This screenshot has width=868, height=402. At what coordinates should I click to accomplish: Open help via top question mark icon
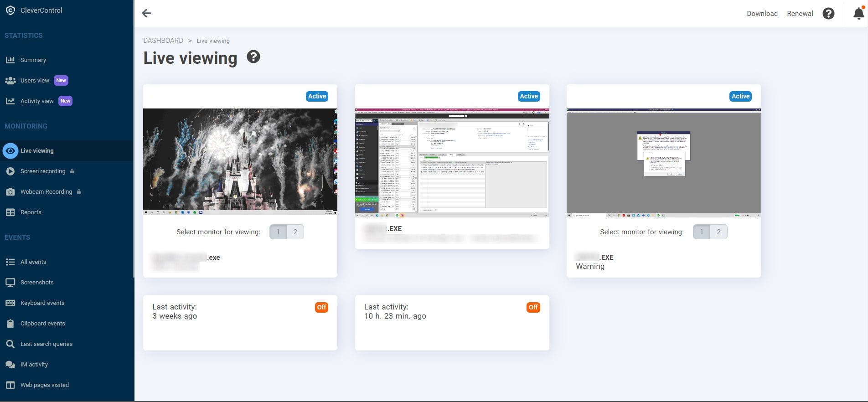point(828,14)
